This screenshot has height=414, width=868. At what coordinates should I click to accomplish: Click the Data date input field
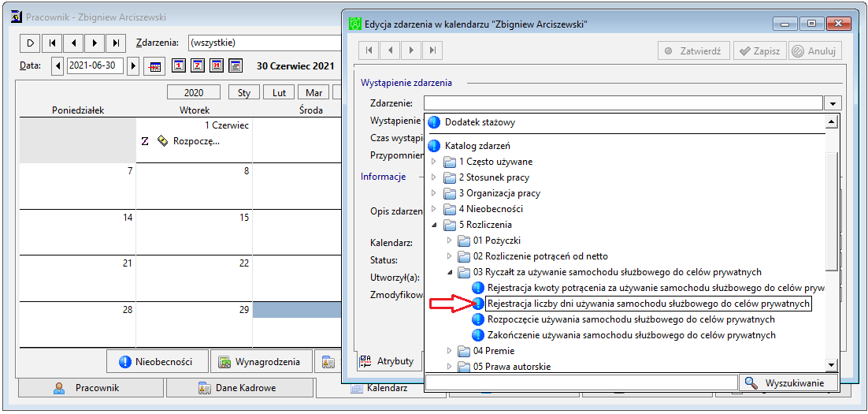click(x=95, y=66)
